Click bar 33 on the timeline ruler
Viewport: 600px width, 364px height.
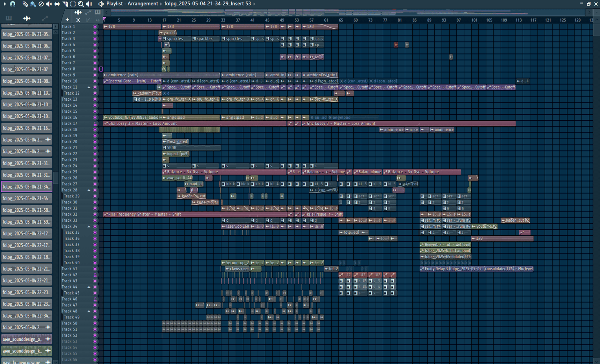[x=223, y=20]
